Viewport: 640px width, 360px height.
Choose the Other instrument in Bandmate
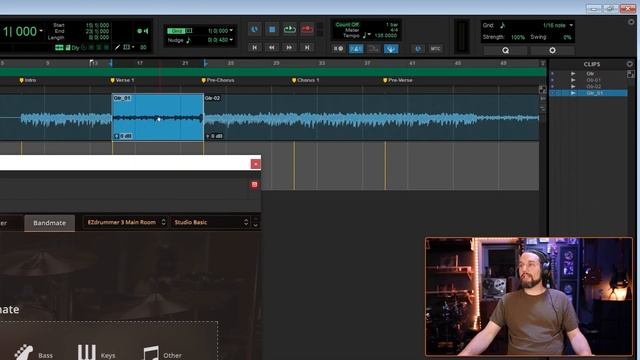[162, 354]
